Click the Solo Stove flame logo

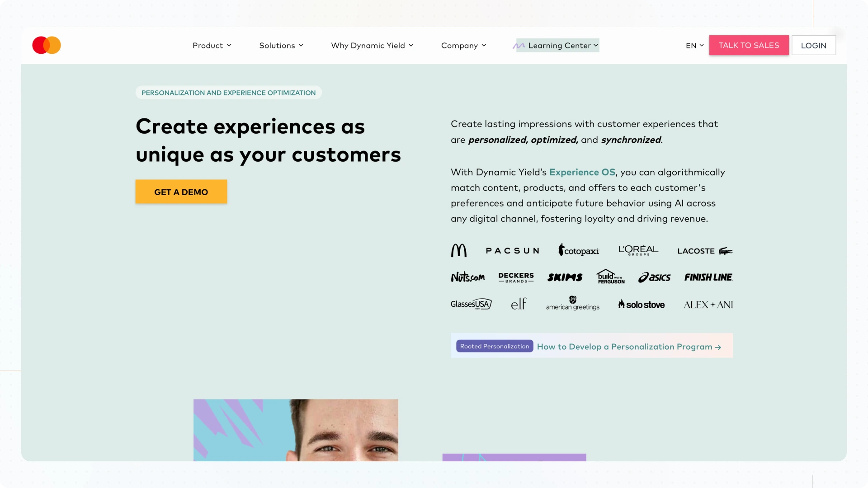pyautogui.click(x=622, y=304)
